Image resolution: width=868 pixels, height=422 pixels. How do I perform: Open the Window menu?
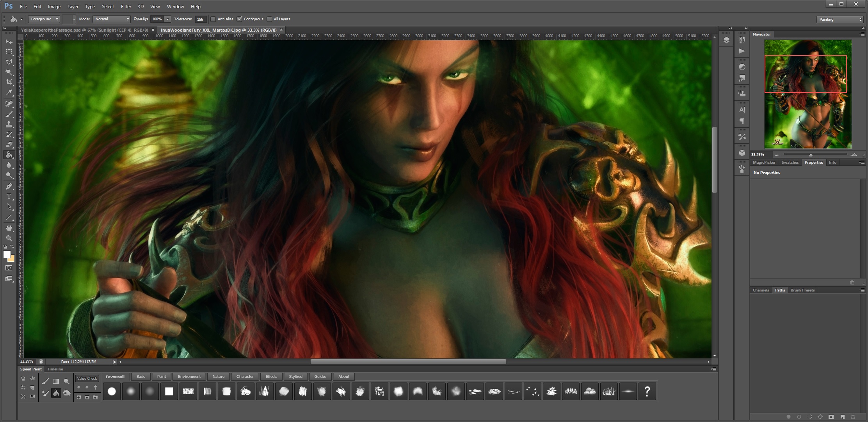[175, 7]
